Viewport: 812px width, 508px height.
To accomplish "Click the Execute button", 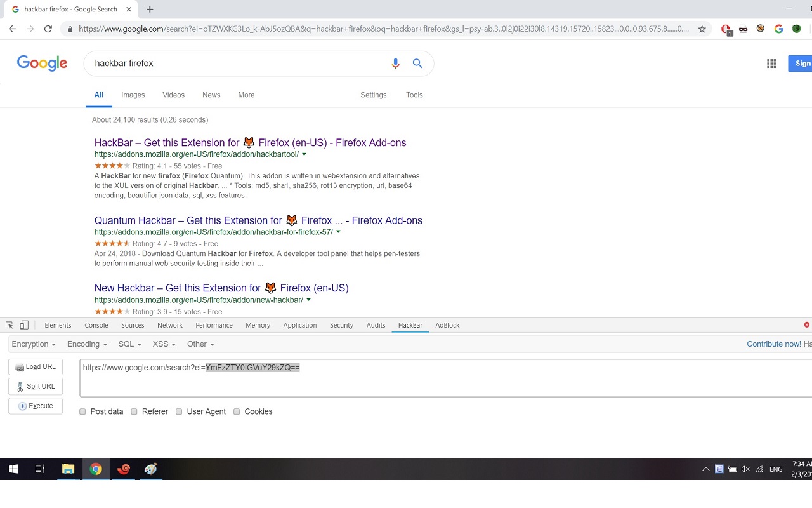I will click(36, 406).
